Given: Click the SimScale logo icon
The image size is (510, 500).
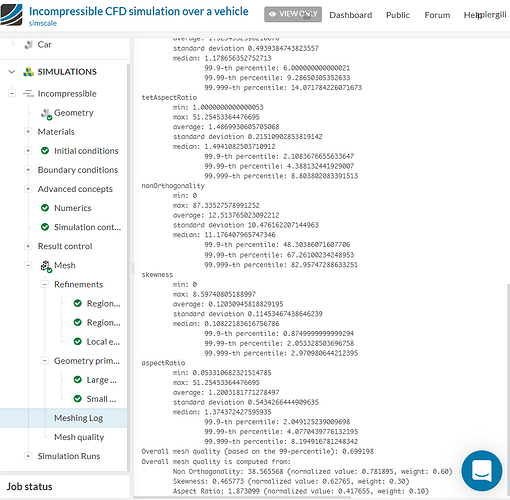Looking at the screenshot, I should tap(11, 14).
